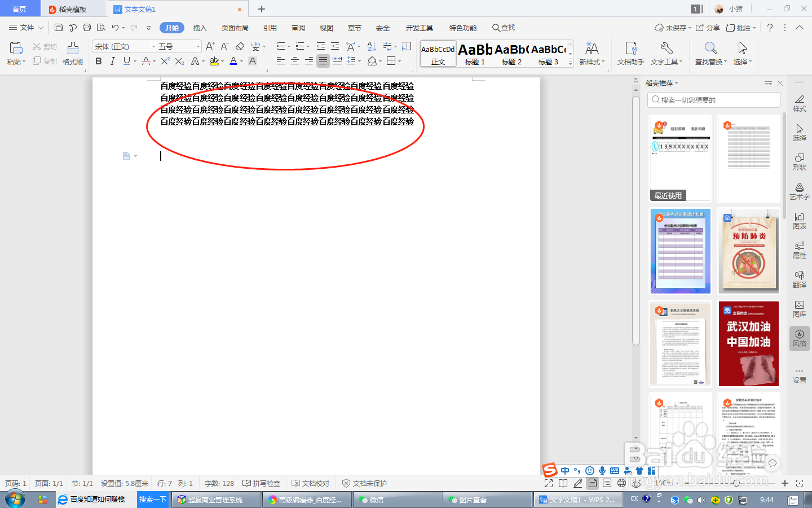Expand line spacing dropdown
This screenshot has width=812, height=508.
[x=359, y=61]
